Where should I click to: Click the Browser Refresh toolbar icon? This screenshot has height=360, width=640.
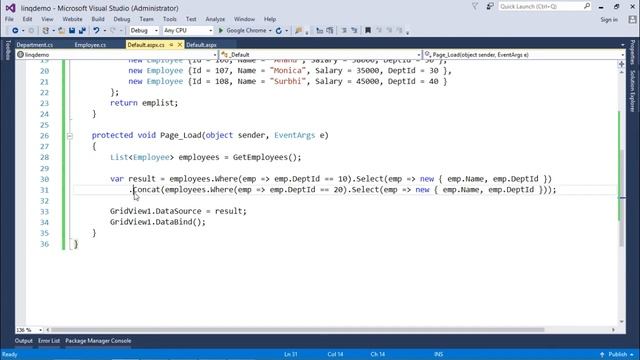tap(279, 31)
